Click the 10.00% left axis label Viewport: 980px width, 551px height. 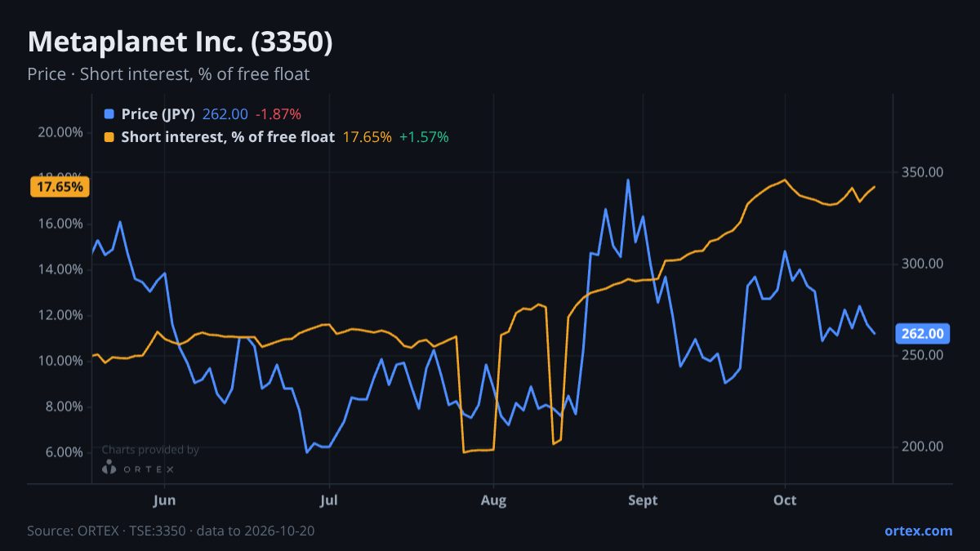click(60, 361)
